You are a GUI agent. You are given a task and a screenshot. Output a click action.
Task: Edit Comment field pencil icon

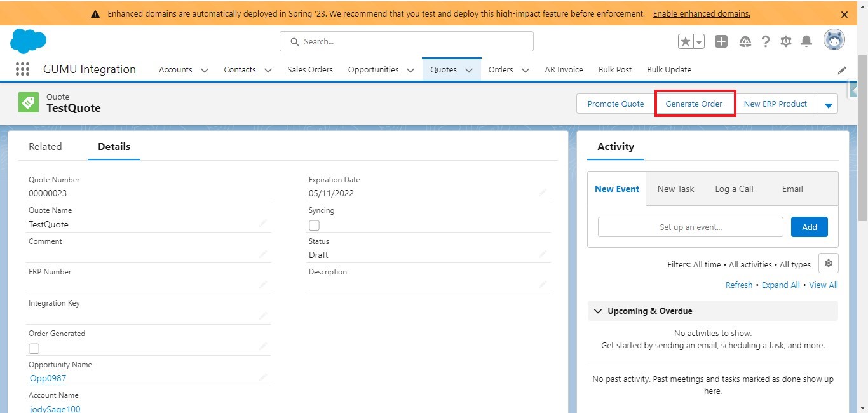click(263, 254)
